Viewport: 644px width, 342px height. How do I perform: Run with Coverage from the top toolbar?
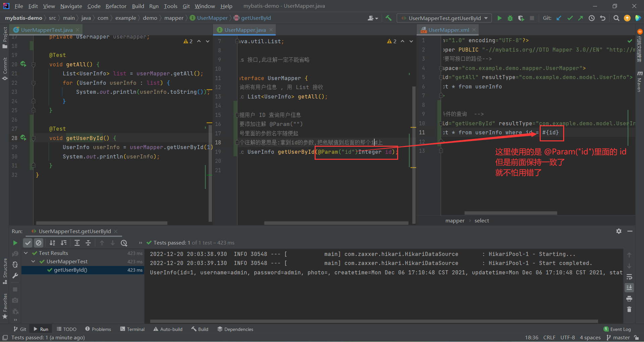click(521, 18)
